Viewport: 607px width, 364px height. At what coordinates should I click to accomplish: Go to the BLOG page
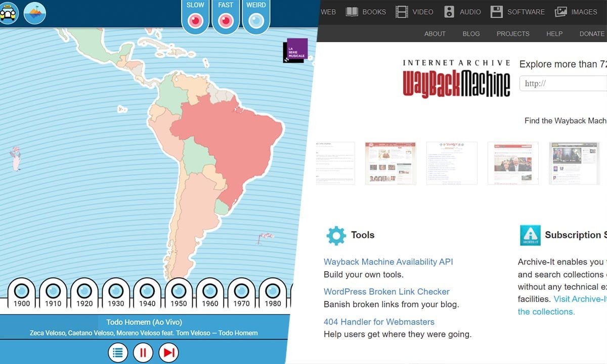pos(471,34)
